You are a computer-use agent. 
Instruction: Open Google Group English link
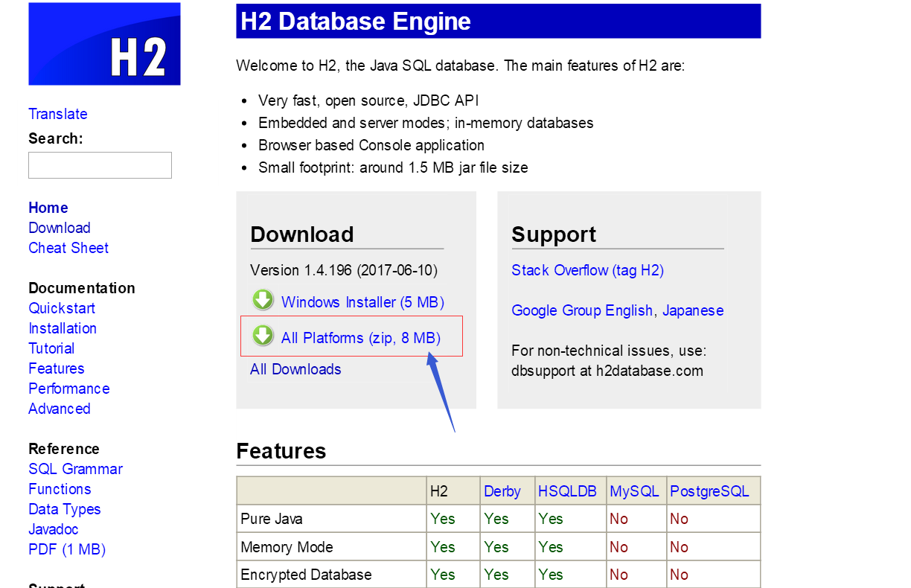582,310
